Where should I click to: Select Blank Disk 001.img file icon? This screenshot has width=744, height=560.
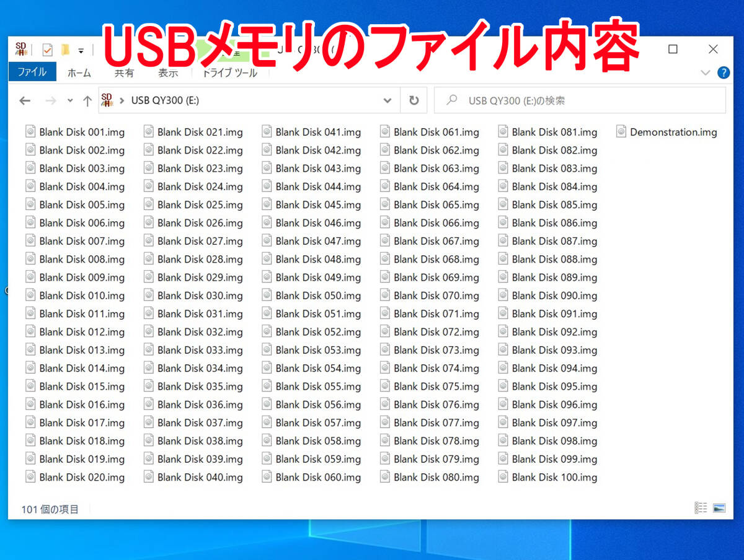pyautogui.click(x=30, y=131)
